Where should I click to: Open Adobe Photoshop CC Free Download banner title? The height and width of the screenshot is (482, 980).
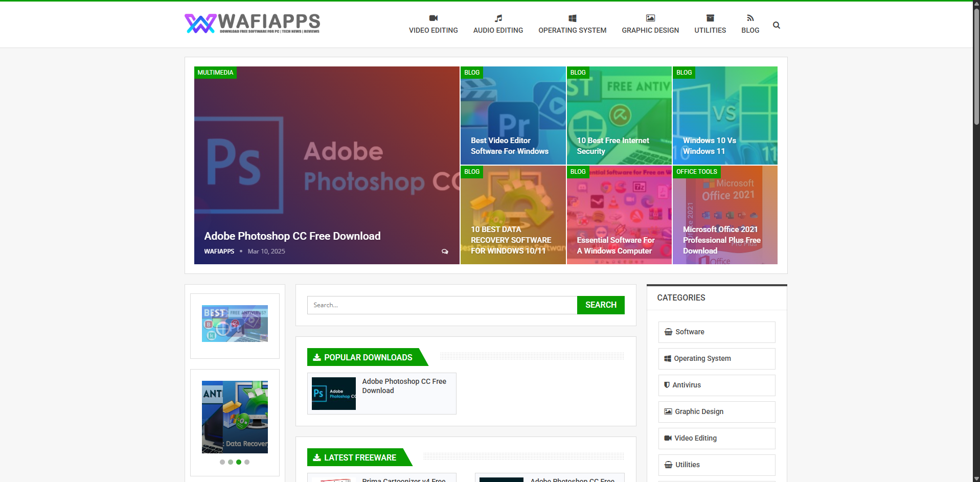(292, 236)
